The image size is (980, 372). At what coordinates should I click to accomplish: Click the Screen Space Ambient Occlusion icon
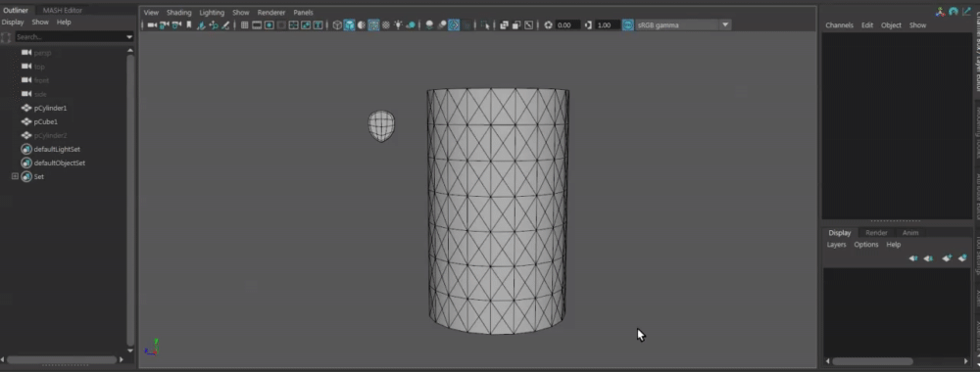click(x=429, y=25)
